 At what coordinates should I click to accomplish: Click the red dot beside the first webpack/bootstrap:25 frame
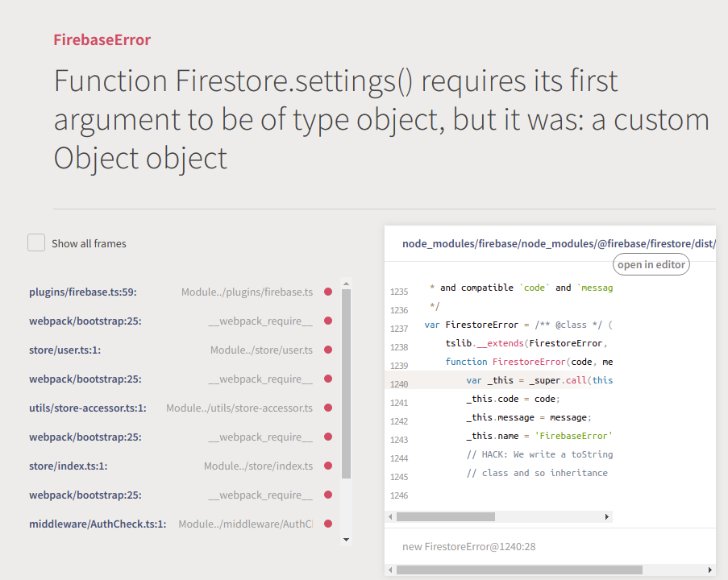click(x=327, y=321)
